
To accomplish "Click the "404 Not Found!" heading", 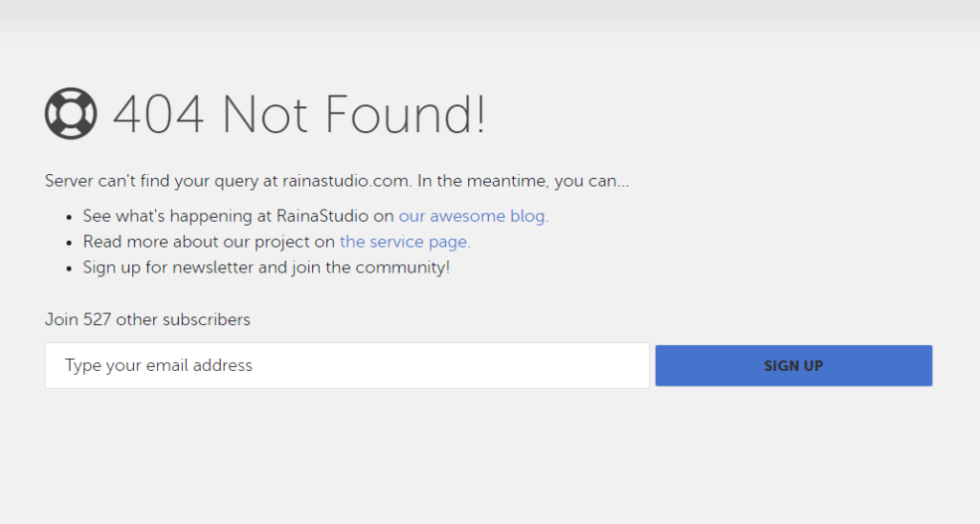I will click(x=299, y=114).
